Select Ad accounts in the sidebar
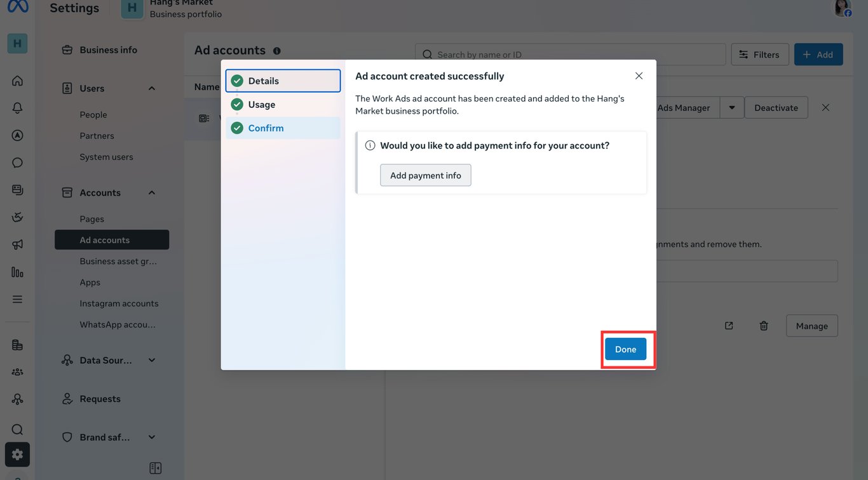Screen dimensions: 868x480 pyautogui.click(x=112, y=239)
